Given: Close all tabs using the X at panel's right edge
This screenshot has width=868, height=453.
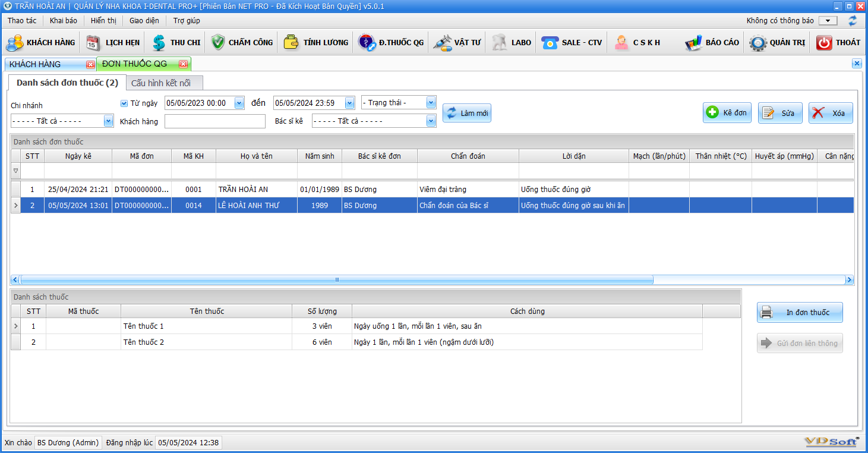Looking at the screenshot, I should point(857,64).
